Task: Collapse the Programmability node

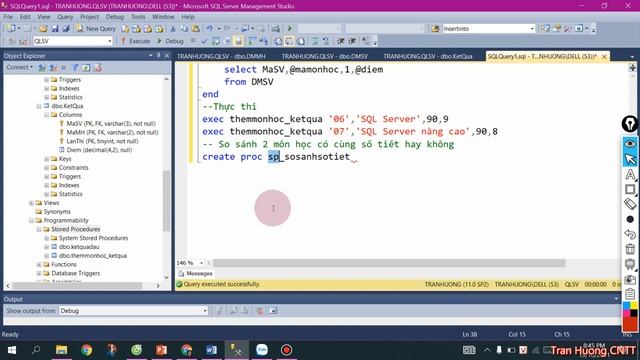Action: 31,220
